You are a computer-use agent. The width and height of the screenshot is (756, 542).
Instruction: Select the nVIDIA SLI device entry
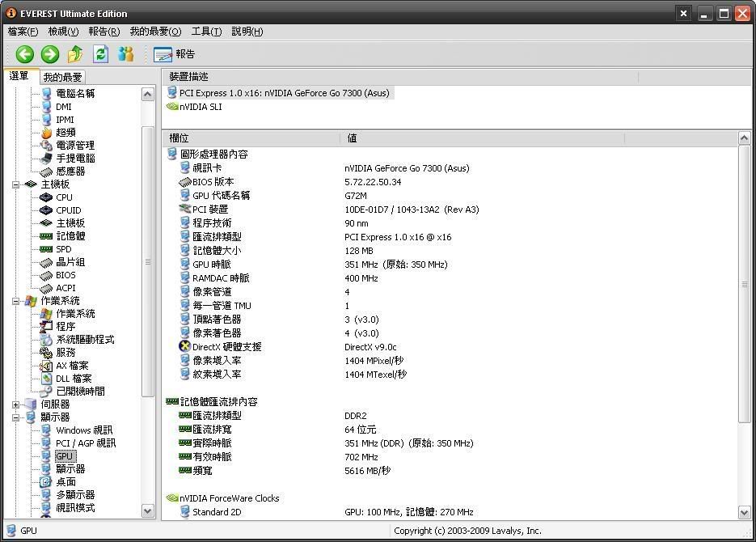pos(194,107)
